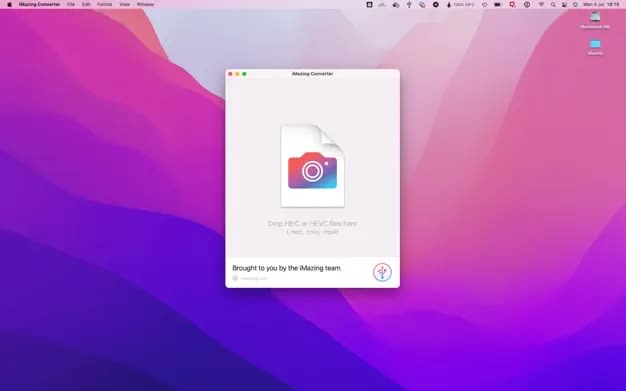
Task: Open the File menu
Action: click(x=71, y=4)
